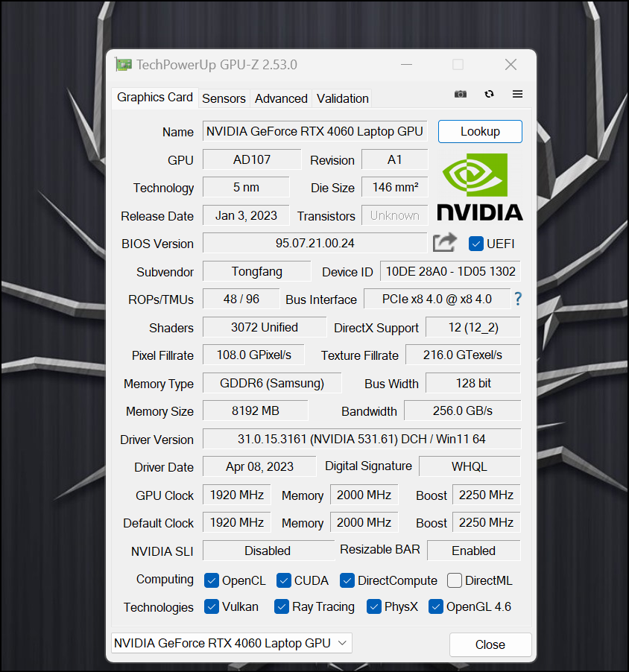Toggle the PhysX checkbox
629x672 pixels.
point(374,606)
